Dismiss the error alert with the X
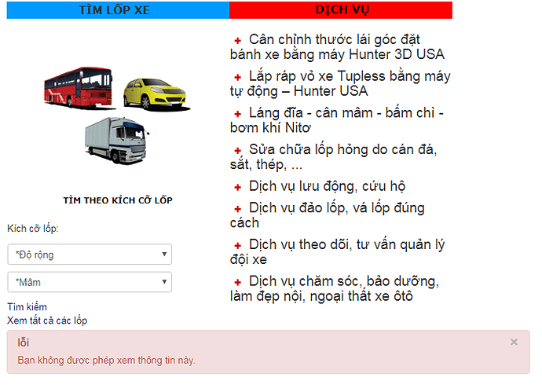This screenshot has width=542, height=392. (514, 342)
